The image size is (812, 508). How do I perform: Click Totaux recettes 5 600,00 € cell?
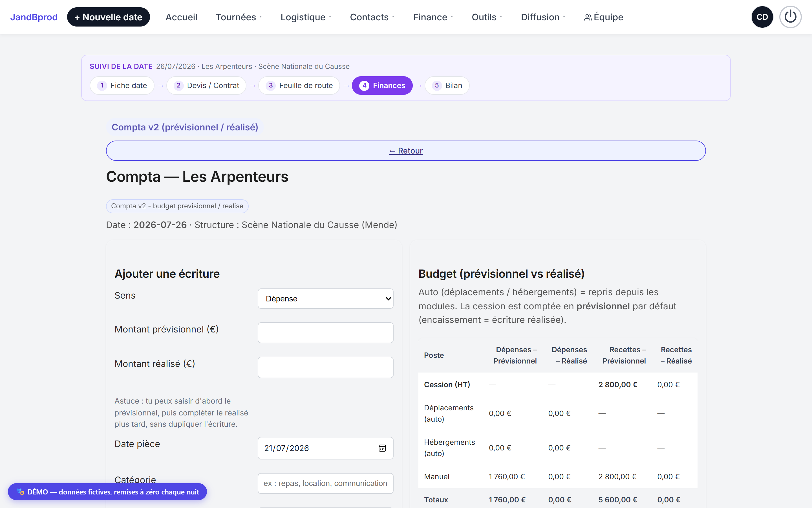point(618,500)
